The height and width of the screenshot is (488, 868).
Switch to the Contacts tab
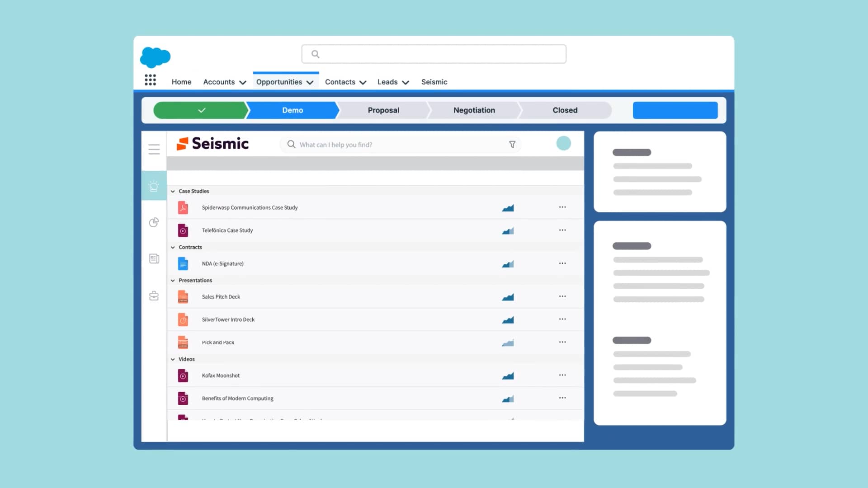[x=340, y=82]
